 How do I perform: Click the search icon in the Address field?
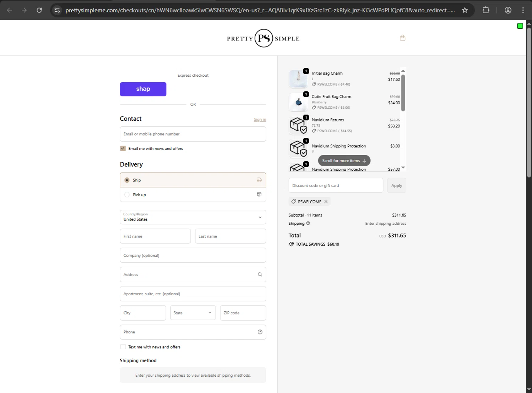(x=260, y=274)
